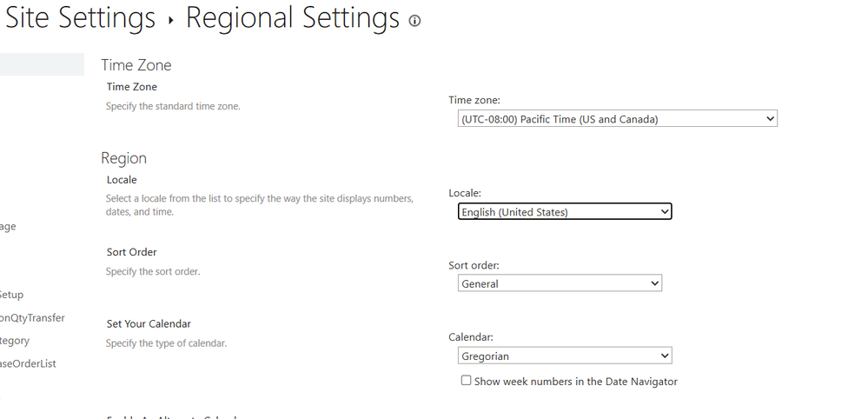Click the Region section heading
Image resolution: width=868 pixels, height=419 pixels.
click(x=123, y=158)
